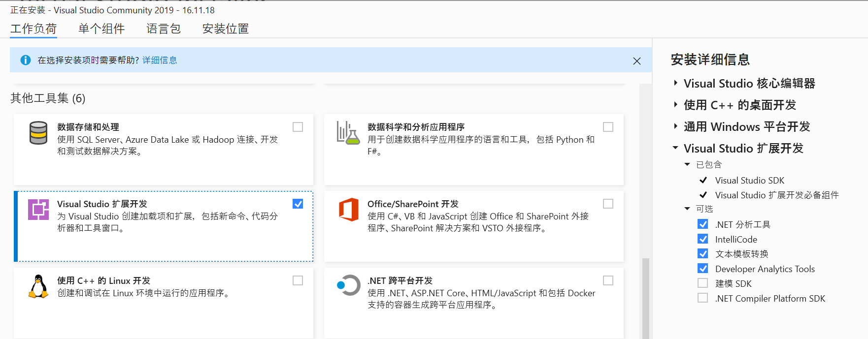This screenshot has width=868, height=339.
Task: Collapse the 已包含 section
Action: (687, 164)
